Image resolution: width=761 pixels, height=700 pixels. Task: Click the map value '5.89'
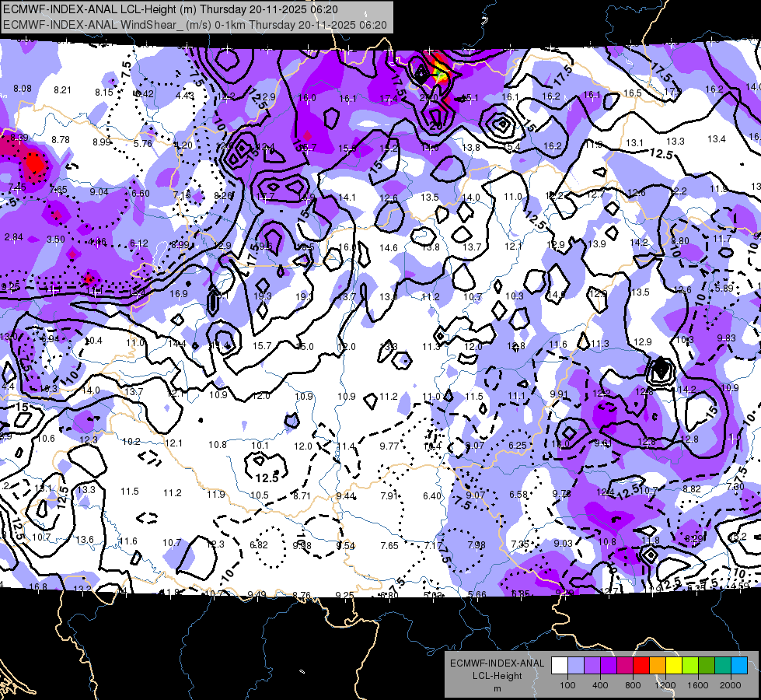pos(724,288)
